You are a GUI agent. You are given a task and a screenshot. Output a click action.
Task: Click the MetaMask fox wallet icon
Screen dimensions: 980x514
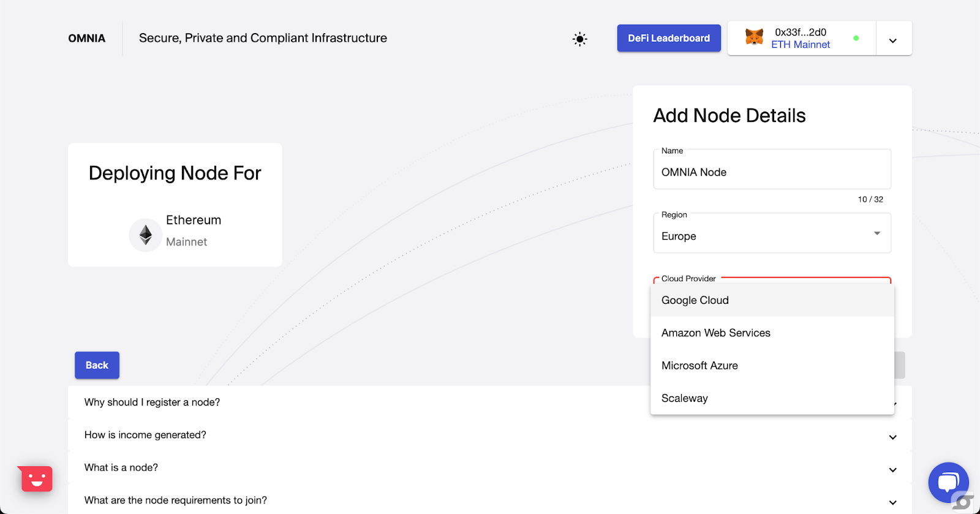click(754, 37)
